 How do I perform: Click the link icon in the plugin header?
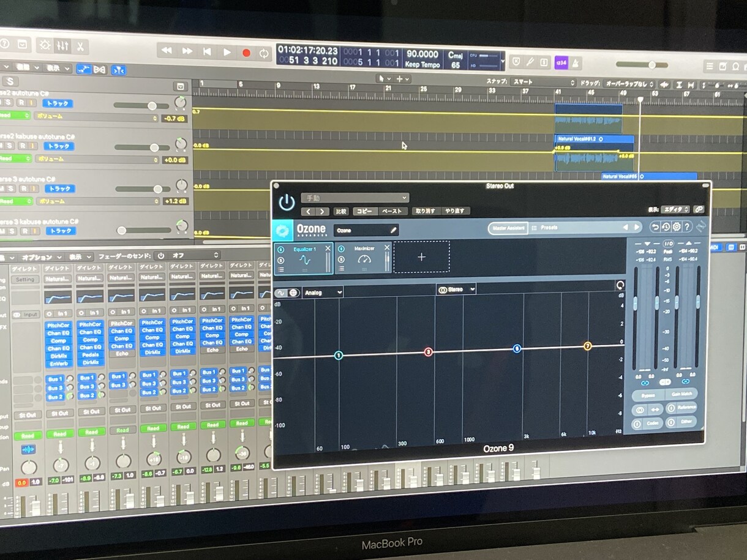click(699, 210)
